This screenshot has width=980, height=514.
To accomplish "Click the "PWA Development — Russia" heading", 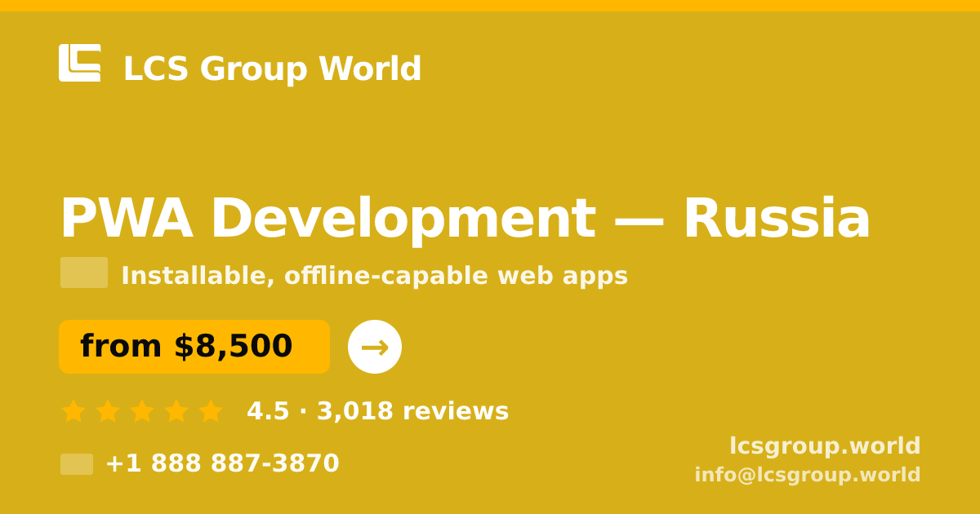I will (x=465, y=219).
